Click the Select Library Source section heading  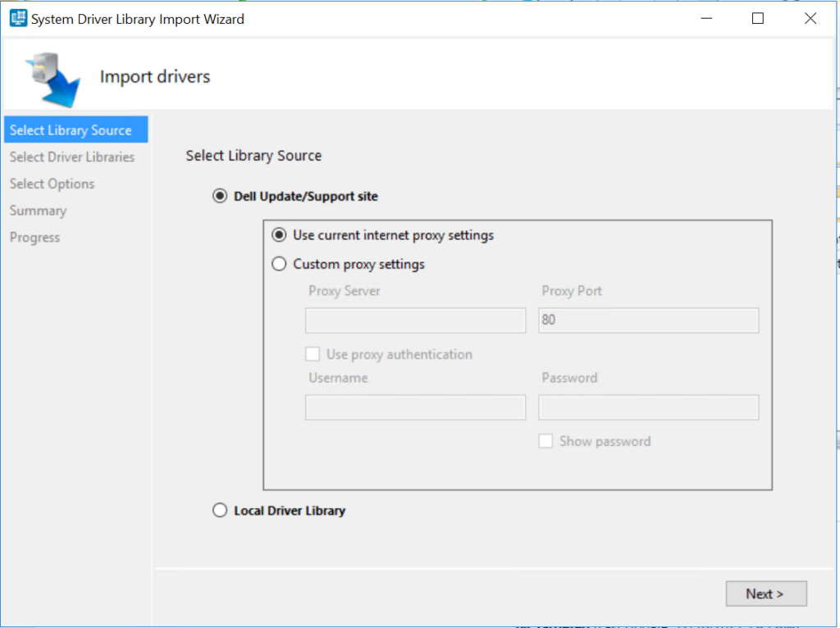(254, 156)
